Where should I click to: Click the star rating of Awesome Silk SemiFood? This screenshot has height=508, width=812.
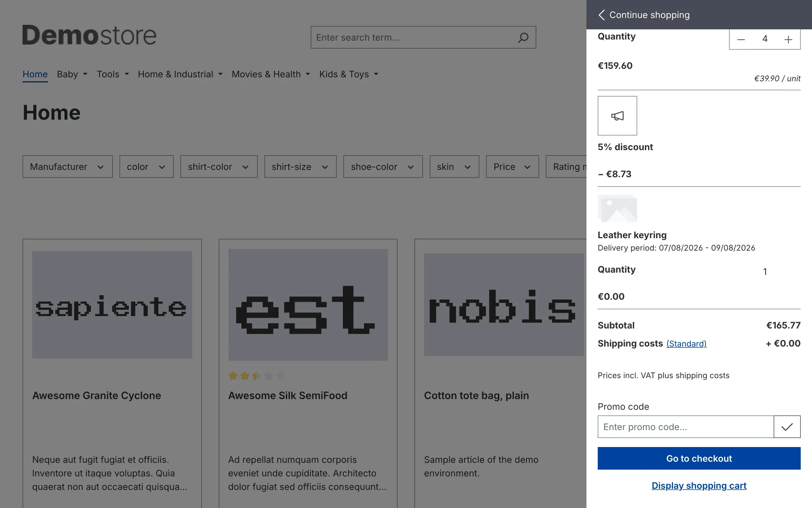[256, 376]
